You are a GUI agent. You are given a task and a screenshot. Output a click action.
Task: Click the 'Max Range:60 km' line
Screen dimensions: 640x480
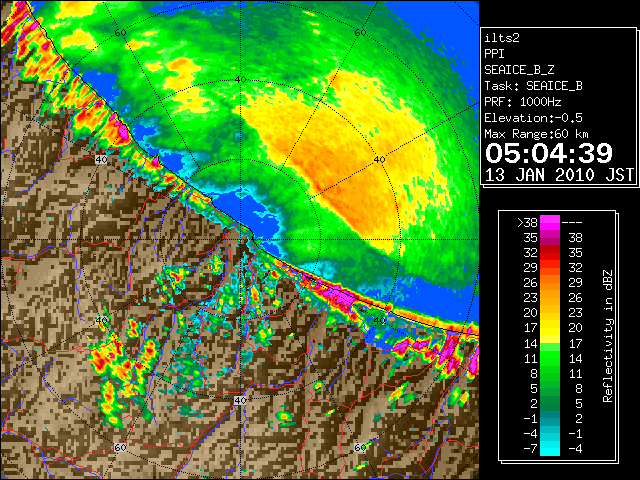[x=536, y=134]
